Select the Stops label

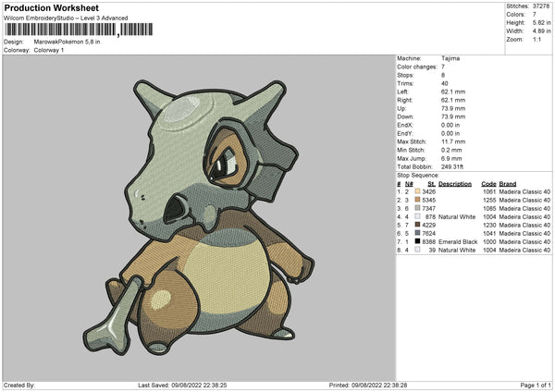click(405, 75)
